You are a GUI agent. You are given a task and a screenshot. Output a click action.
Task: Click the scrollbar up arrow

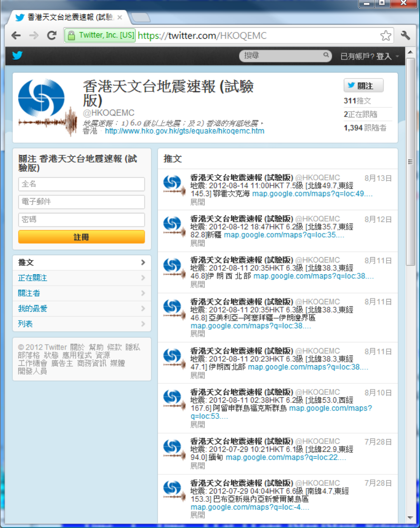click(x=410, y=52)
